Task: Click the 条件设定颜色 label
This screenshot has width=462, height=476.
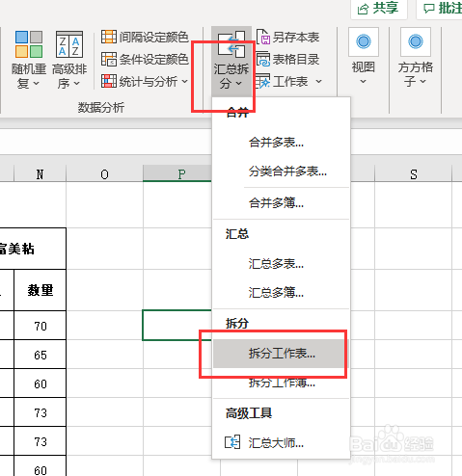Action: point(153,59)
